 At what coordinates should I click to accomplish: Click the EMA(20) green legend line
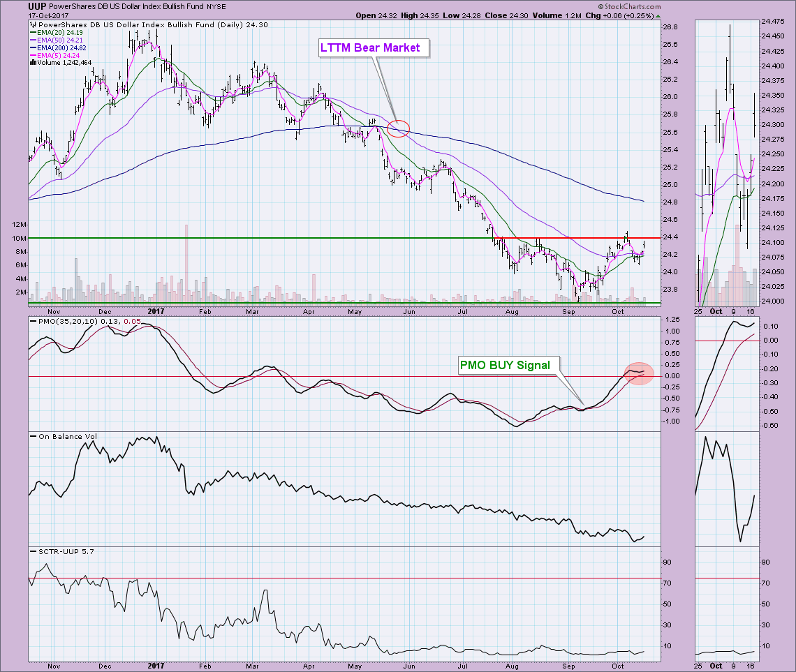click(34, 32)
